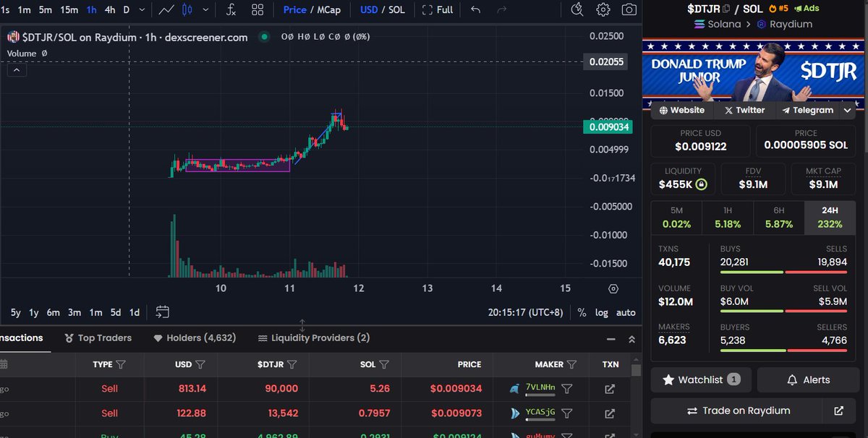
Task: Undo the last chart action
Action: coord(475,10)
